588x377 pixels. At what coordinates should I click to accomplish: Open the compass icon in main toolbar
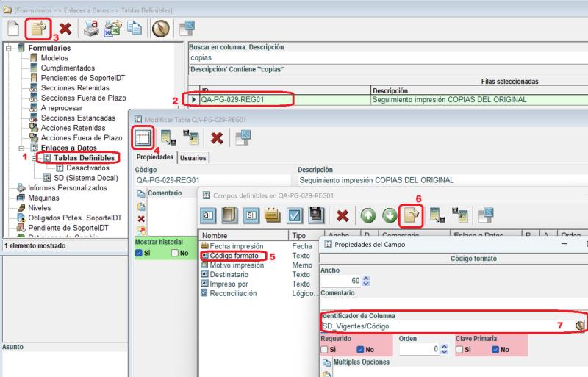(161, 29)
